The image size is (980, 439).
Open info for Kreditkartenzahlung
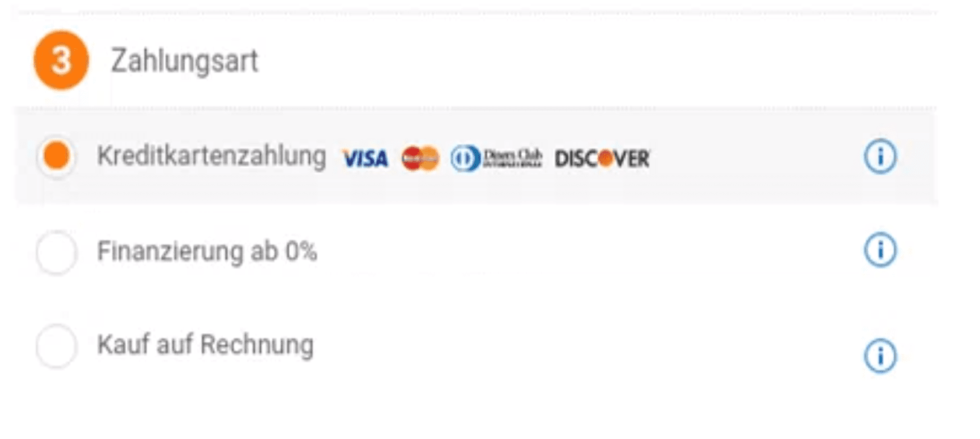[x=880, y=156]
